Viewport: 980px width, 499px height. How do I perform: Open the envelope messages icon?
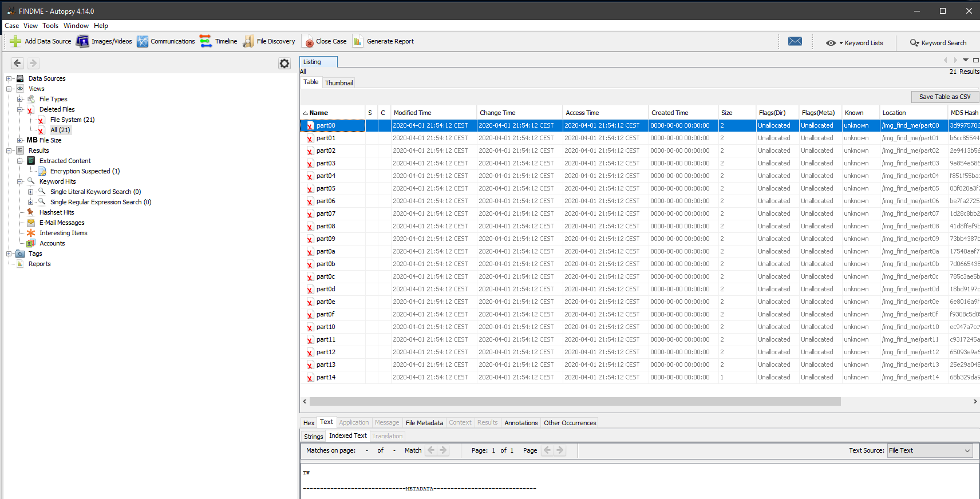point(795,41)
